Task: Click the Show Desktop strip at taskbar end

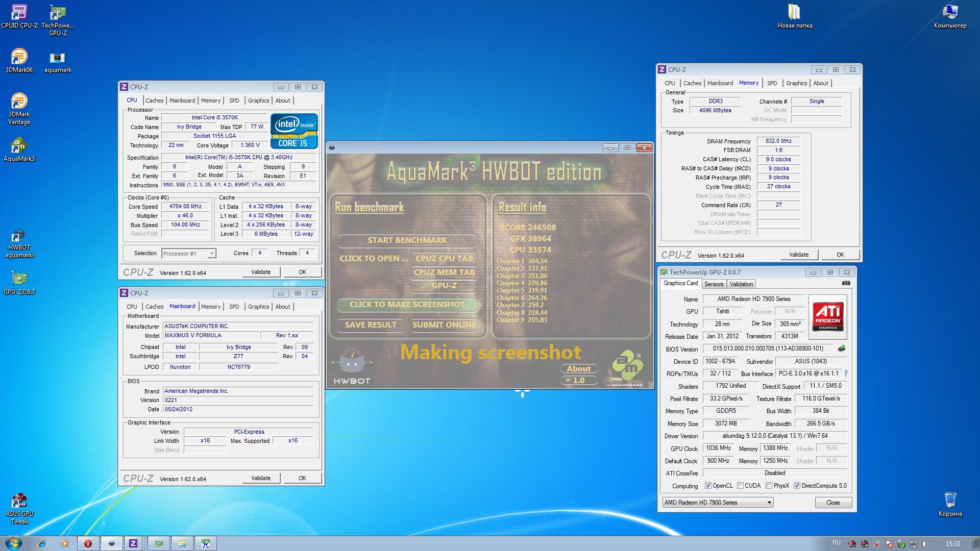Action: [976, 543]
